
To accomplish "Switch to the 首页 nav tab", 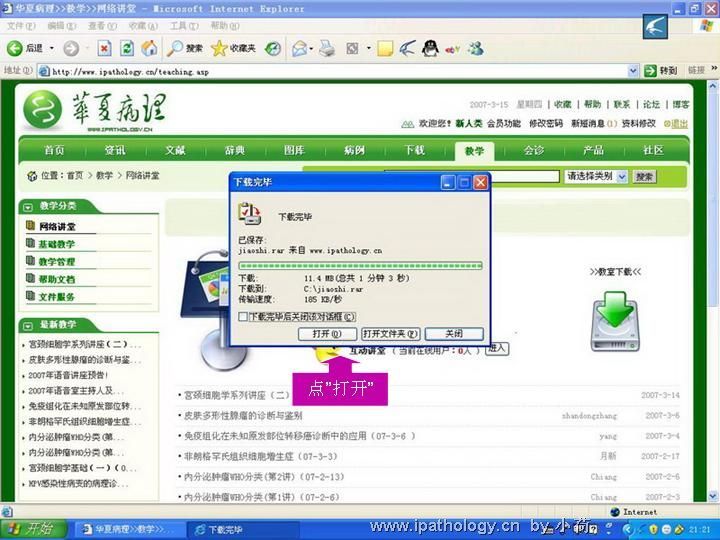I will click(x=54, y=150).
